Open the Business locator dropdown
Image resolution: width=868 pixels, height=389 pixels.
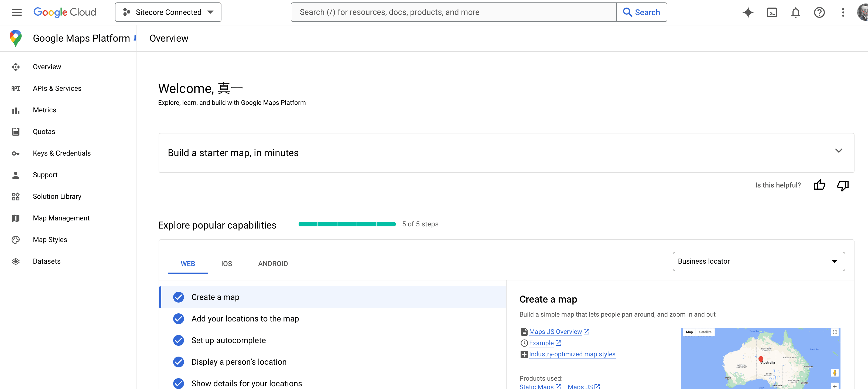[x=758, y=261]
